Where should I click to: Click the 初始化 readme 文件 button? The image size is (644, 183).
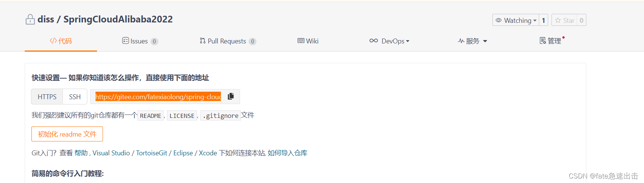coord(67,134)
